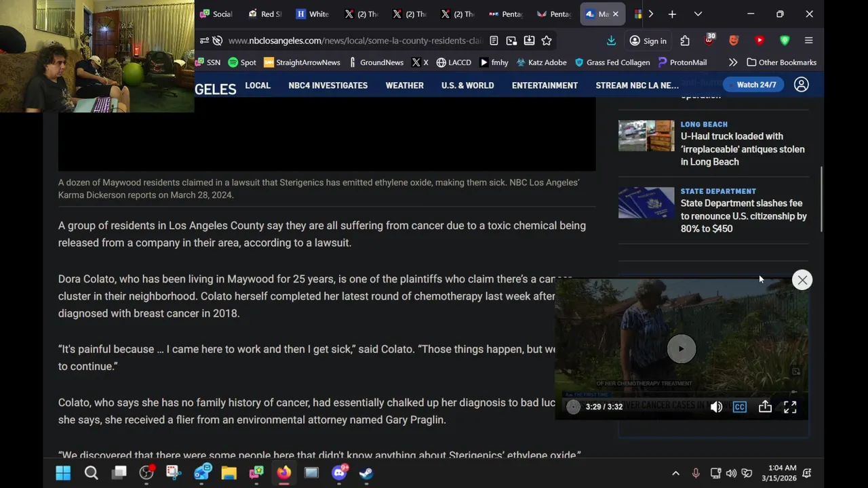The height and width of the screenshot is (488, 868).
Task: Click the video progress bar near its end
Action: coord(792,392)
